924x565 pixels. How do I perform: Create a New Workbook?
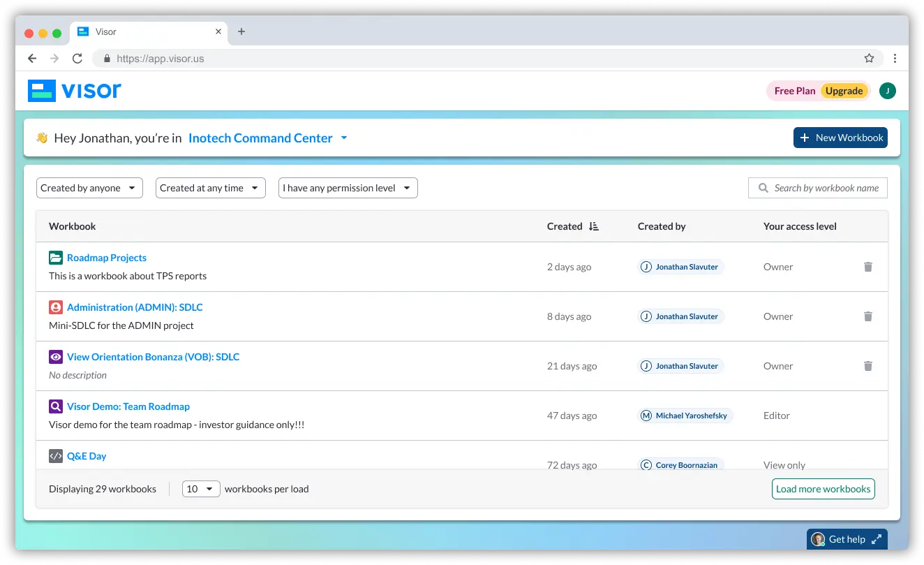[840, 138]
